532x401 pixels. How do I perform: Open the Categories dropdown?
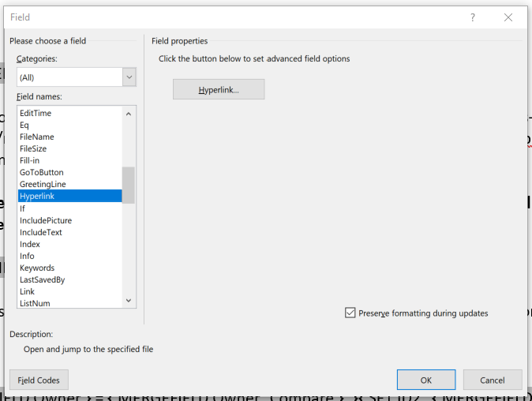pos(129,77)
